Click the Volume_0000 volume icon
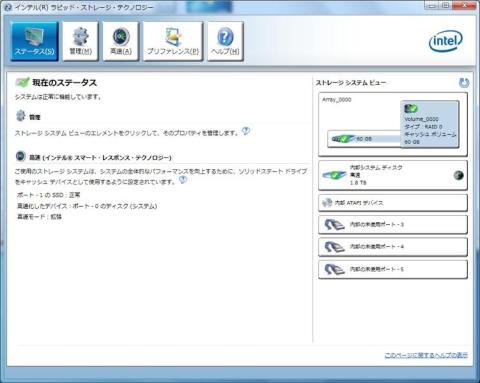This screenshot has width=480, height=383. tap(411, 108)
